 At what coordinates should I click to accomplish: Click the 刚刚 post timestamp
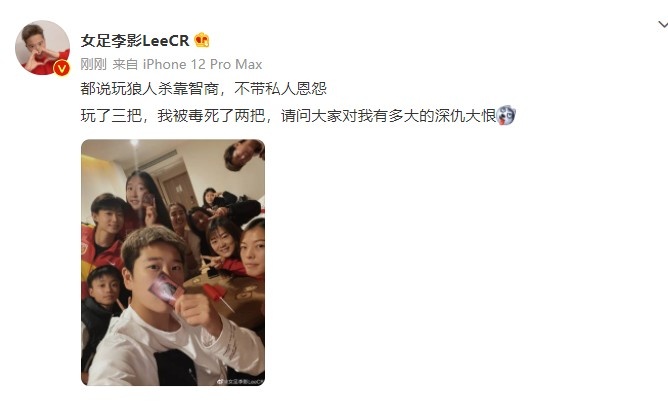pyautogui.click(x=93, y=64)
